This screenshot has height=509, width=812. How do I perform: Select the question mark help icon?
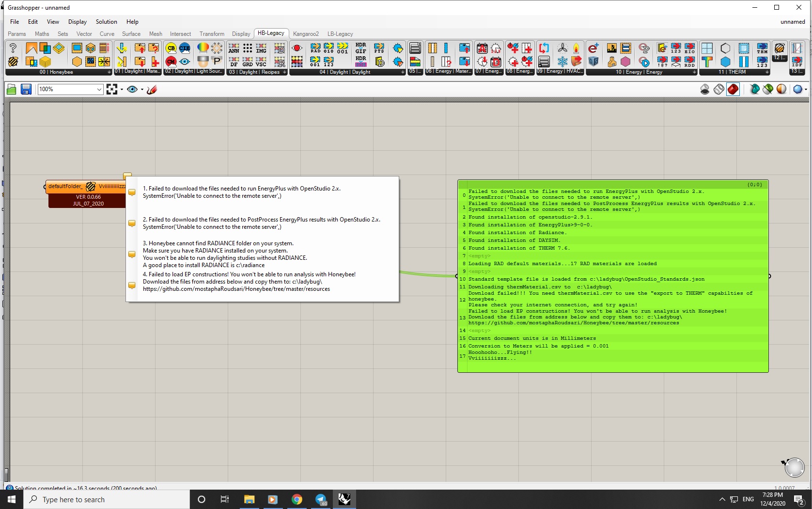(13, 48)
